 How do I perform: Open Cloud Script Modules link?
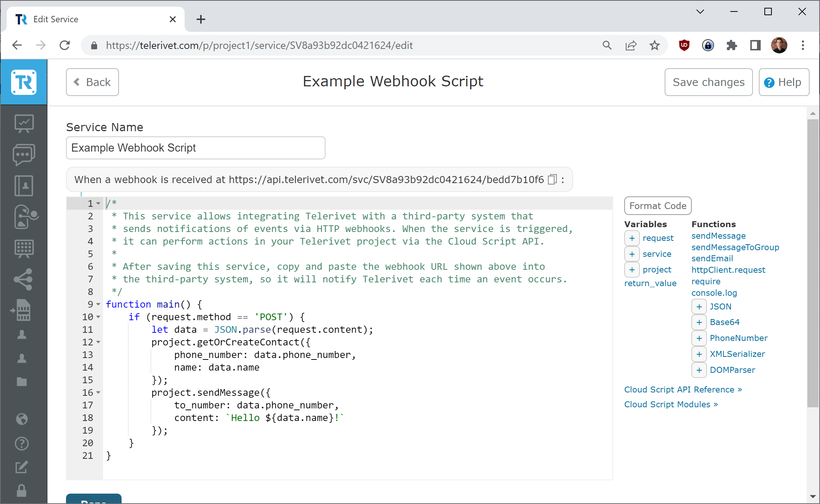(671, 404)
